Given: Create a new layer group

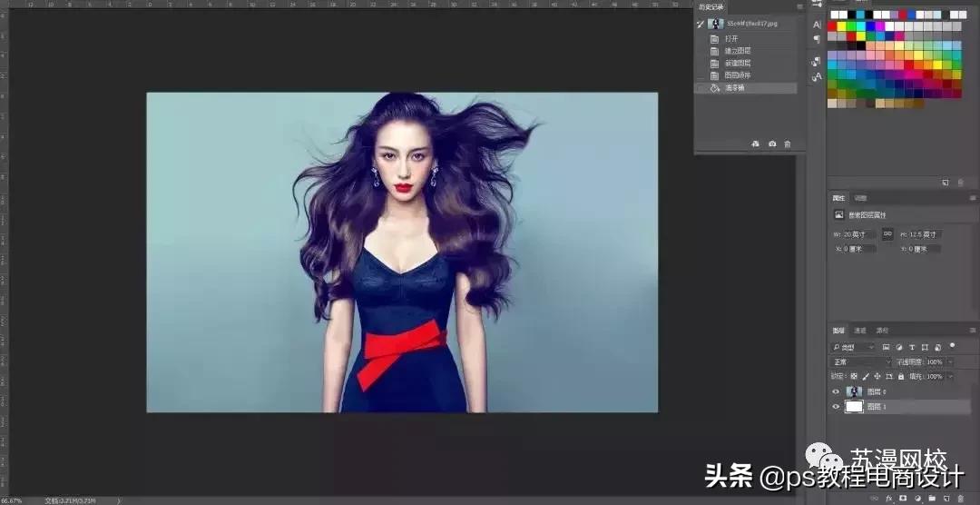Looking at the screenshot, I should pyautogui.click(x=932, y=499).
